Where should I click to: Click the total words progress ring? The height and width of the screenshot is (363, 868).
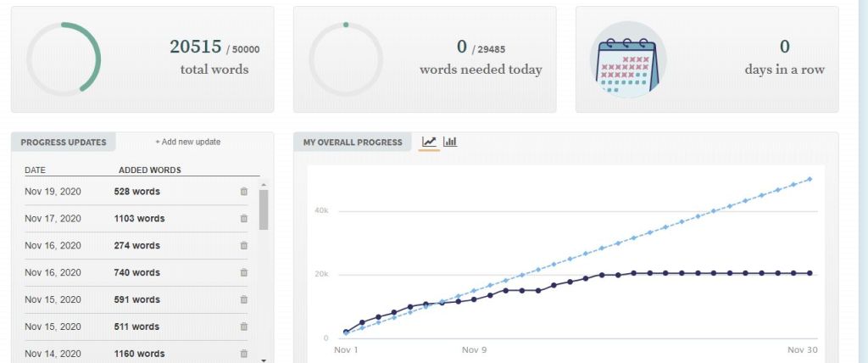tap(64, 59)
